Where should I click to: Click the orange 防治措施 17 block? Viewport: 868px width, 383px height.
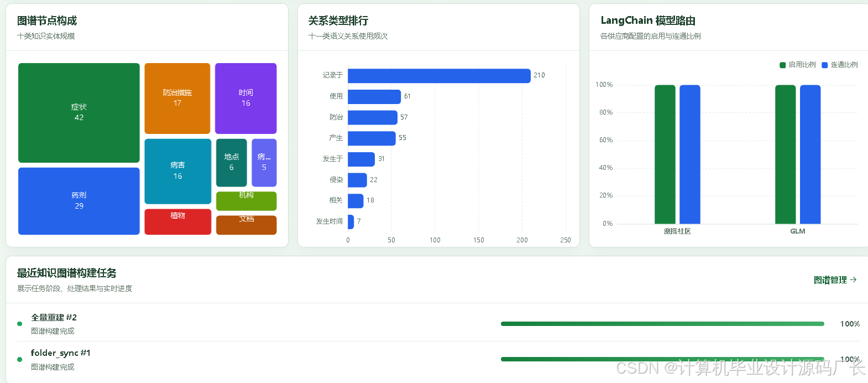177,99
